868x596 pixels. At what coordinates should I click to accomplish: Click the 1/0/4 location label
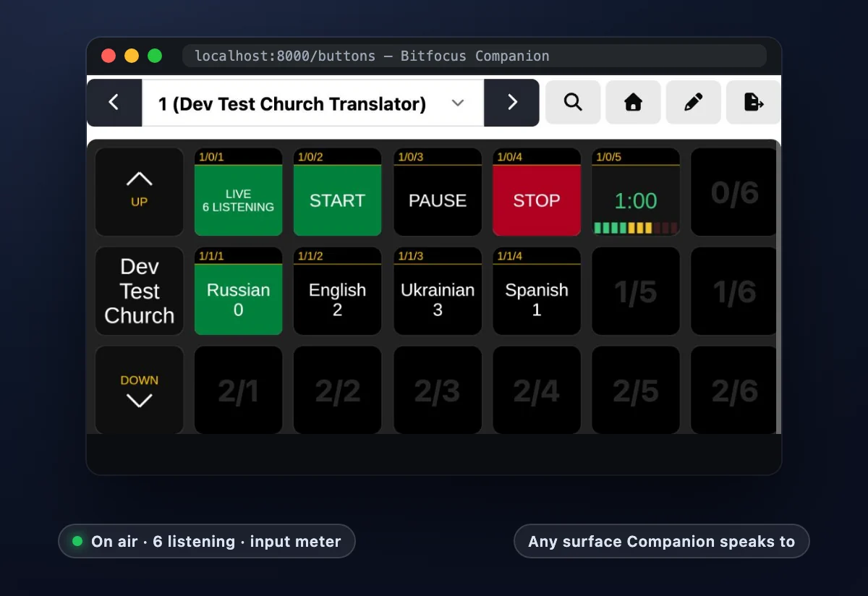509,157
